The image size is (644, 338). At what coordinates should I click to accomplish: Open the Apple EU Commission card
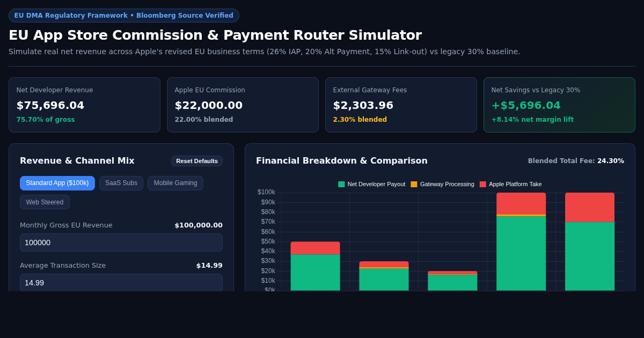pos(243,105)
